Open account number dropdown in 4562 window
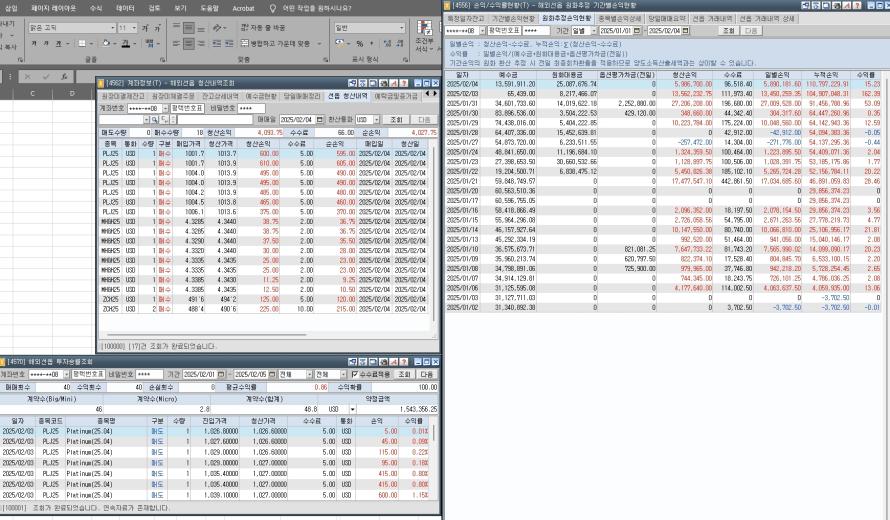This screenshot has height=520, width=890. pyautogui.click(x=165, y=108)
